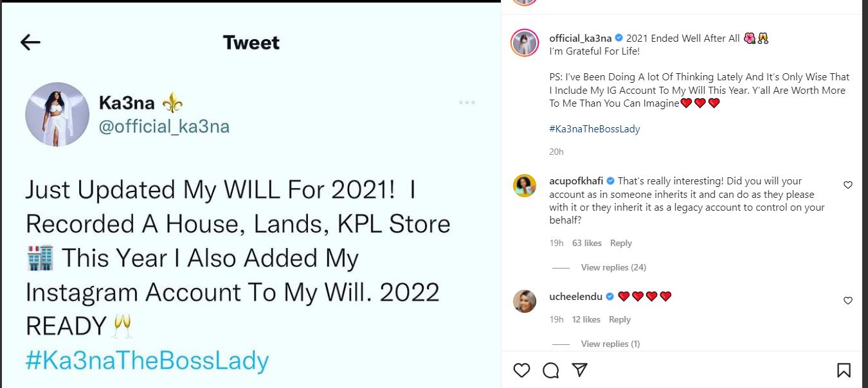The image size is (868, 388).
Task: Like acupofkhafi's comment
Action: click(847, 185)
